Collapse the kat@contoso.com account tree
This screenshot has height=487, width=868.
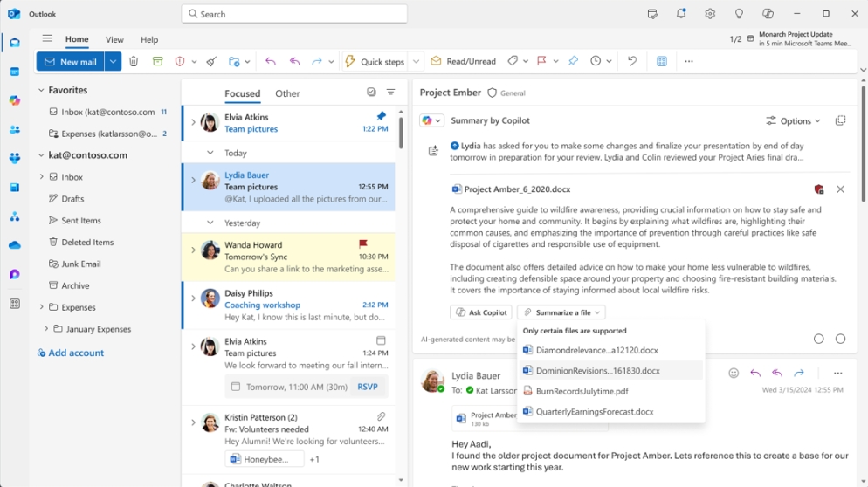(40, 155)
